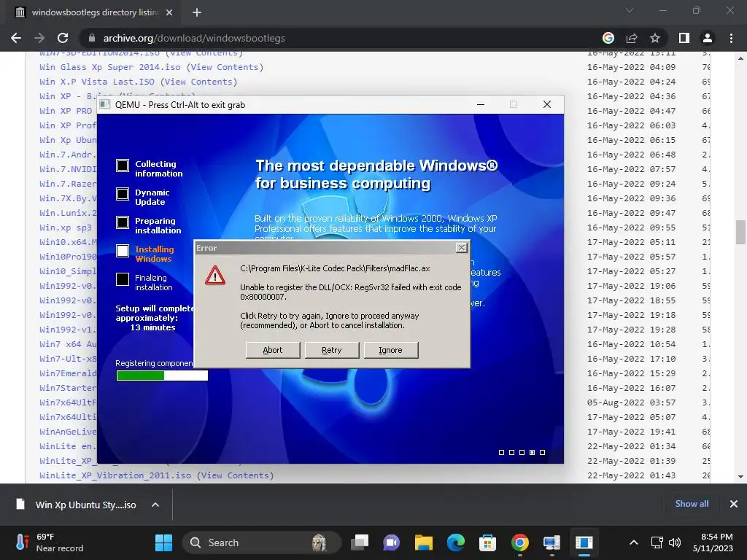The height and width of the screenshot is (560, 747).
Task: Click the fourth slide indicator dot
Action: click(532, 452)
